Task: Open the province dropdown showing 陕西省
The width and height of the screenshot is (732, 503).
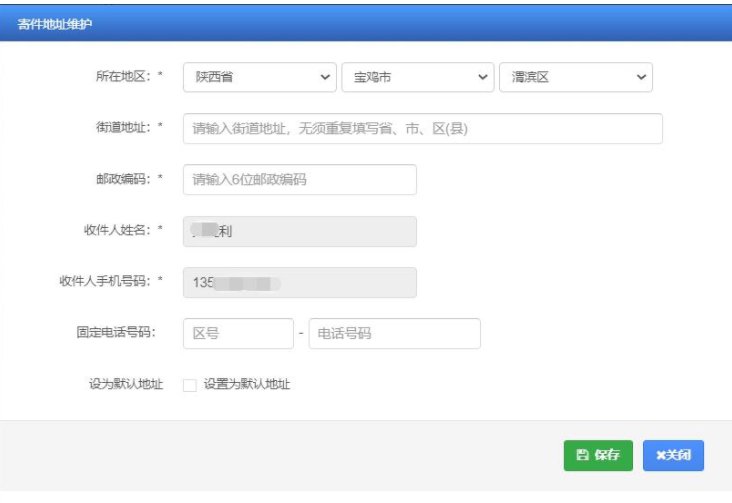Action: click(259, 77)
